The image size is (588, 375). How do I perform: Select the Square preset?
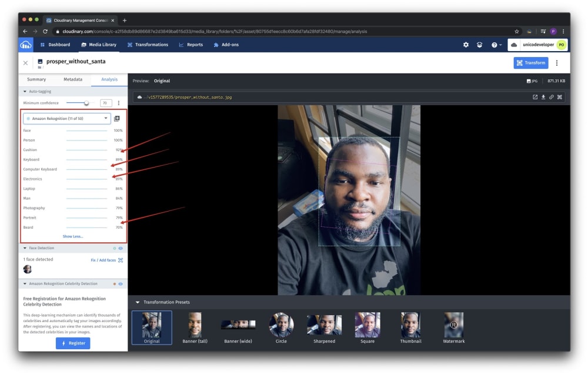click(x=367, y=327)
